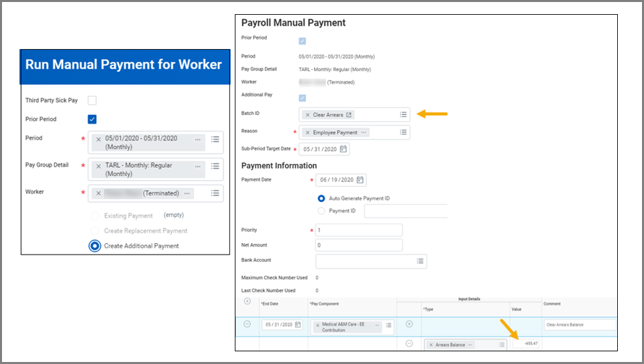Expand the Bank Account prompt list
This screenshot has width=644, height=364.
[x=420, y=261]
